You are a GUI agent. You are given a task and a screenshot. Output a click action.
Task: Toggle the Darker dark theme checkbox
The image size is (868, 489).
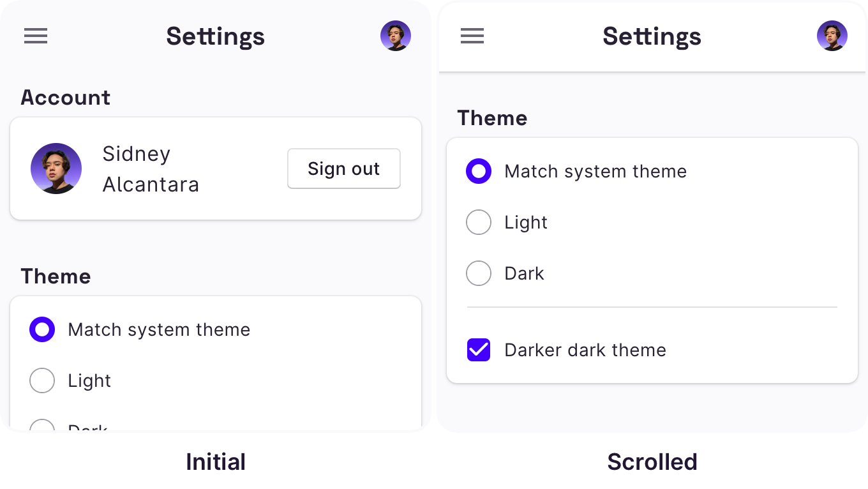pyautogui.click(x=479, y=350)
